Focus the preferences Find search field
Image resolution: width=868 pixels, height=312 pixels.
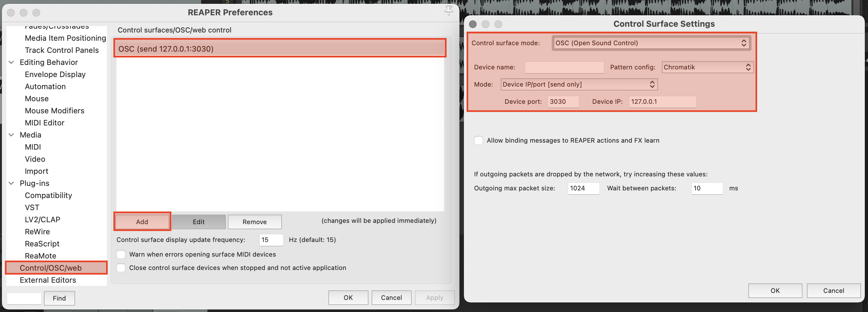24,299
